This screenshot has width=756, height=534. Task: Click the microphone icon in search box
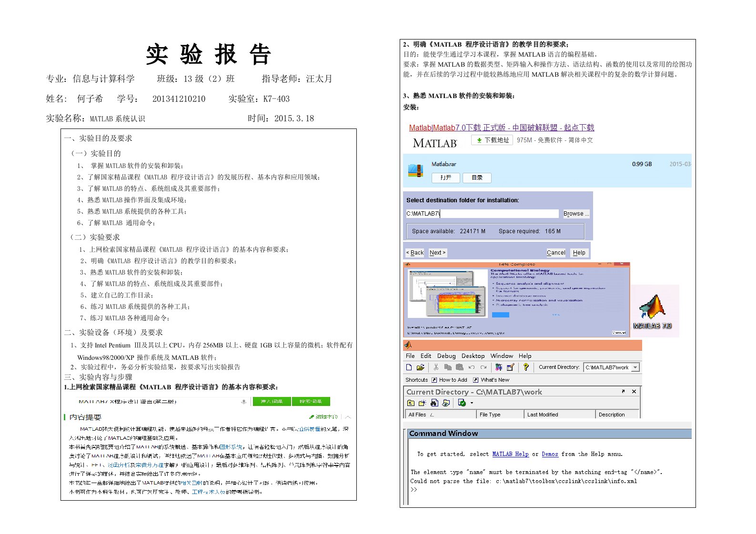point(244,402)
